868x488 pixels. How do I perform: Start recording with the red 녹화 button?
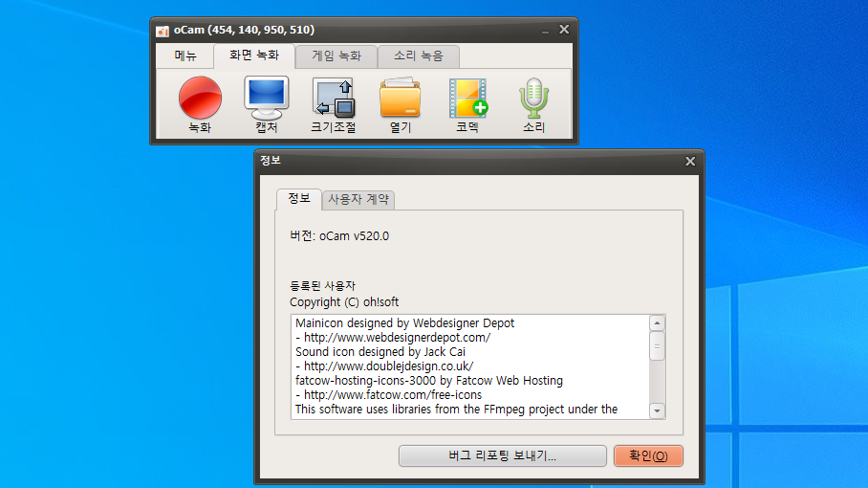[200, 104]
